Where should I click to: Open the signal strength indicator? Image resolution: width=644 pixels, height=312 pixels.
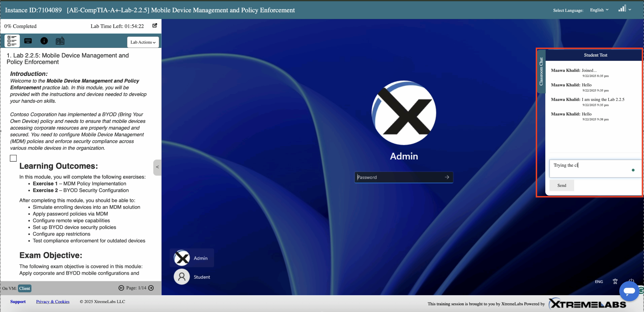(622, 9)
